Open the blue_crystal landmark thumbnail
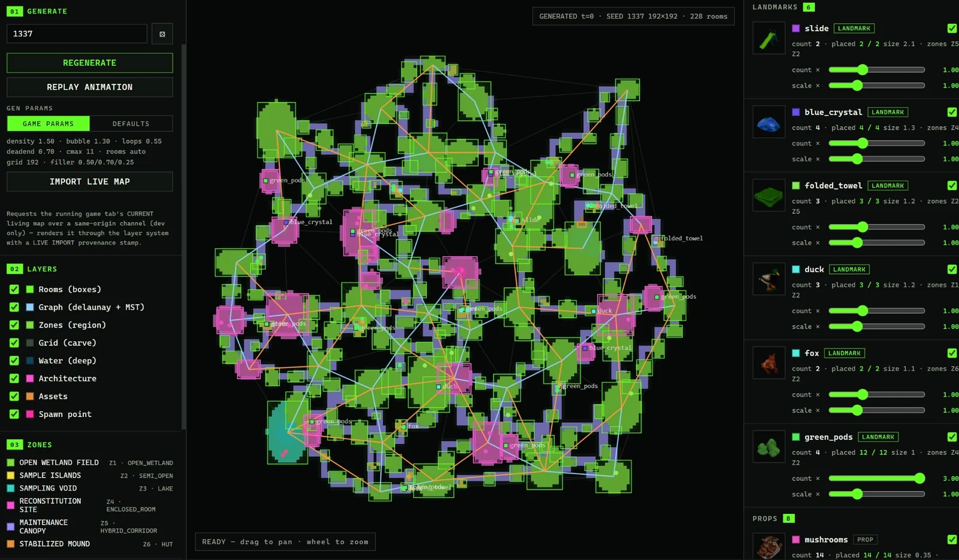The height and width of the screenshot is (560, 959). 769,122
